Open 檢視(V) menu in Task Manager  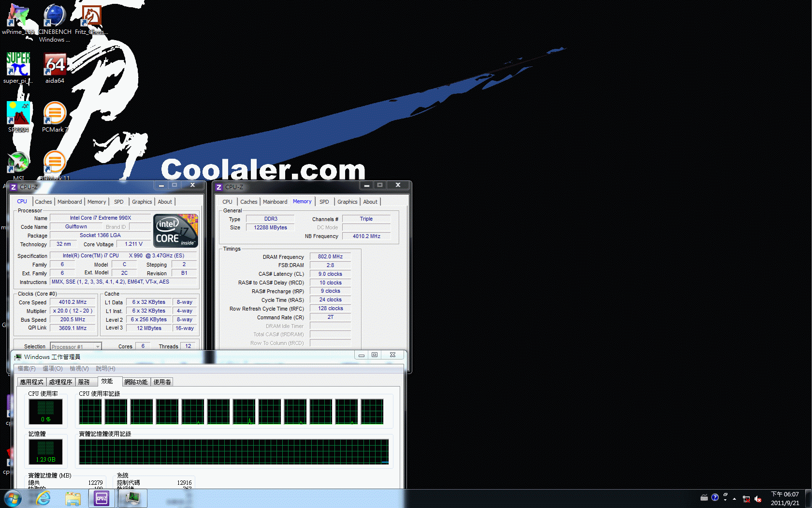click(79, 369)
